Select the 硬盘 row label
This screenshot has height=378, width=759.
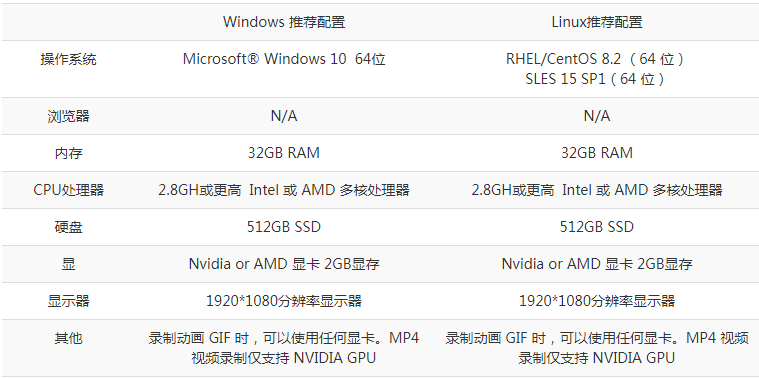tap(68, 227)
